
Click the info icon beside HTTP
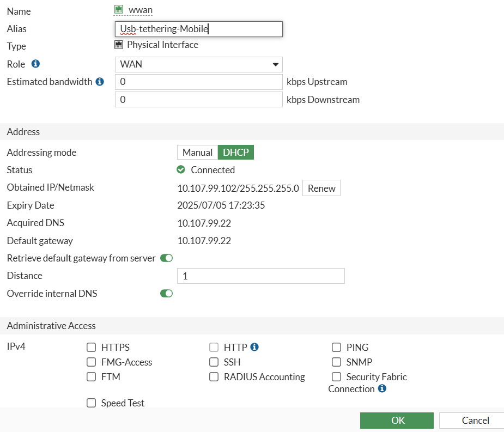tap(254, 347)
